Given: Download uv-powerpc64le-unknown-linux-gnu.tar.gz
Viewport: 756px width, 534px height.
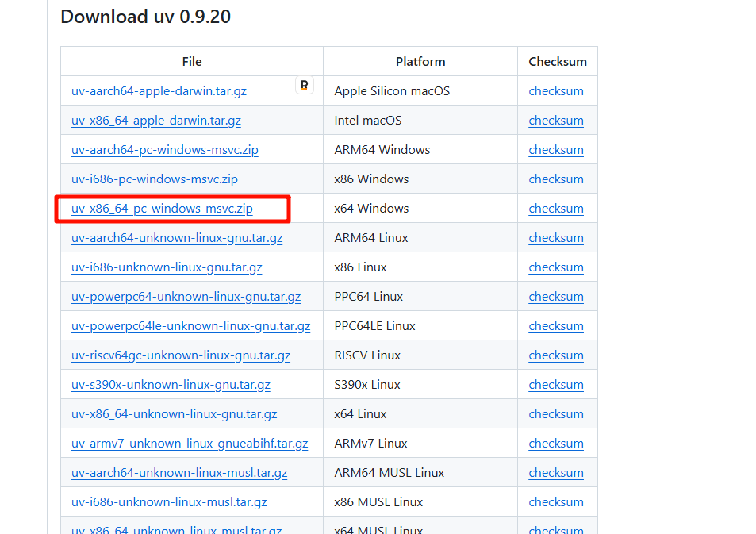Looking at the screenshot, I should click(190, 326).
